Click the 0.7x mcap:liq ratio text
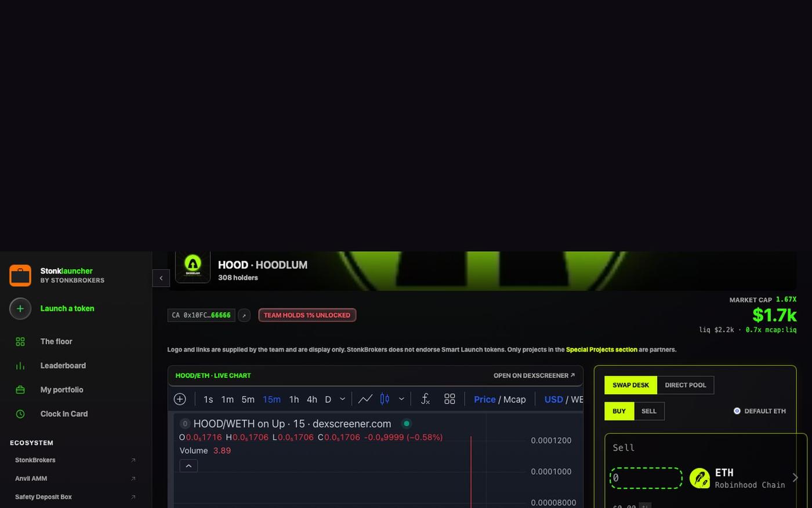Screen dimensions: 812x508 (771, 330)
